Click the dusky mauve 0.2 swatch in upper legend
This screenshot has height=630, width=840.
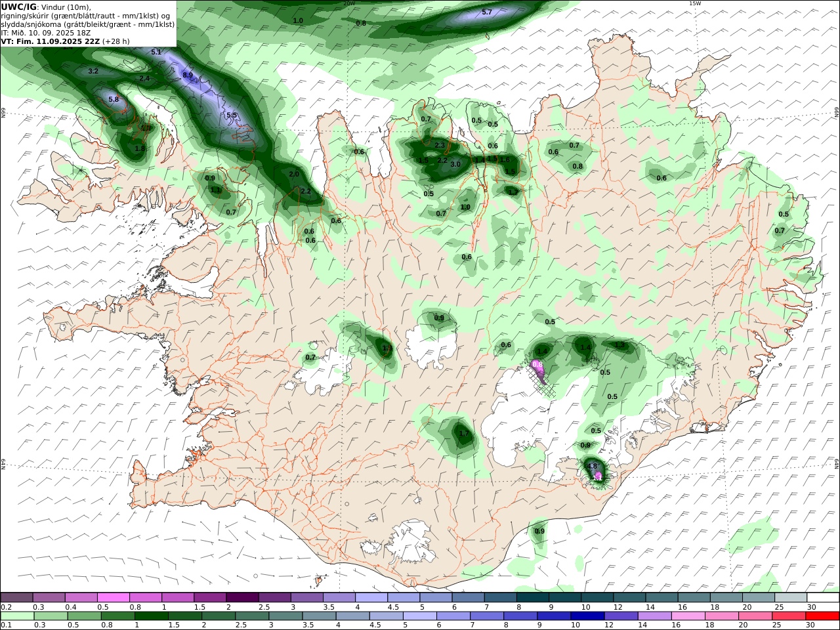click(x=16, y=598)
